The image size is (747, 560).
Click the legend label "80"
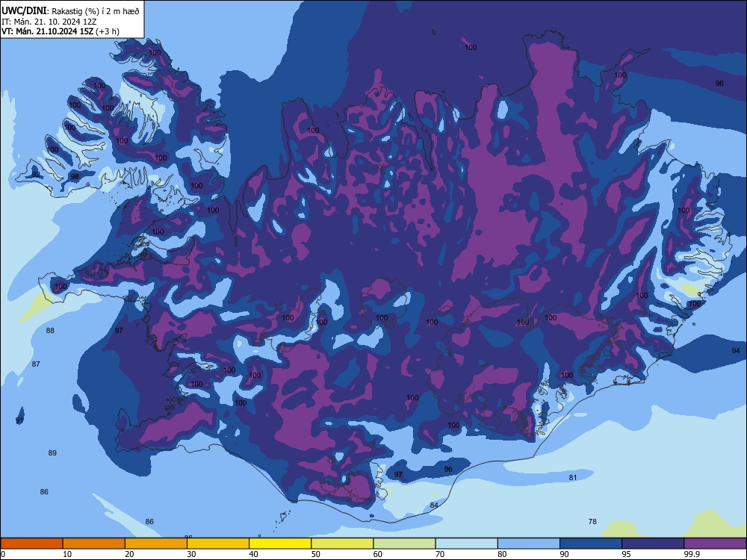pos(502,554)
